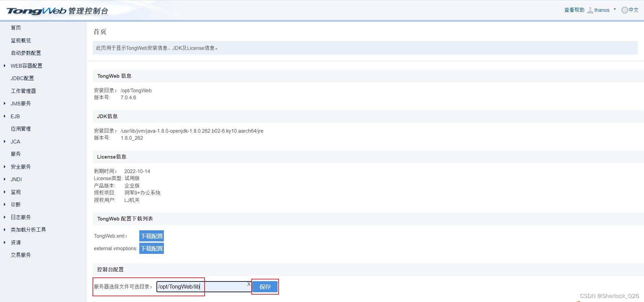Download external.vmoptions via 下载配置 button
The image size is (644, 302).
point(151,248)
